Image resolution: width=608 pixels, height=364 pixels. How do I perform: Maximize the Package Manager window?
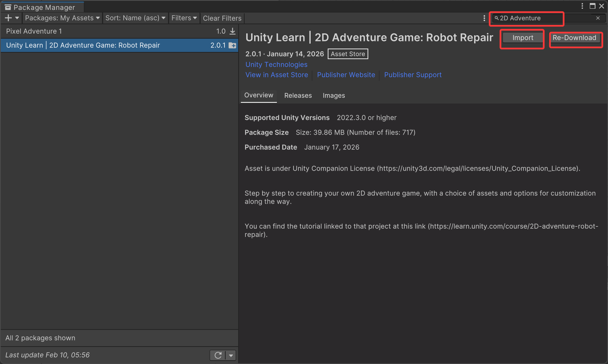pyautogui.click(x=592, y=6)
